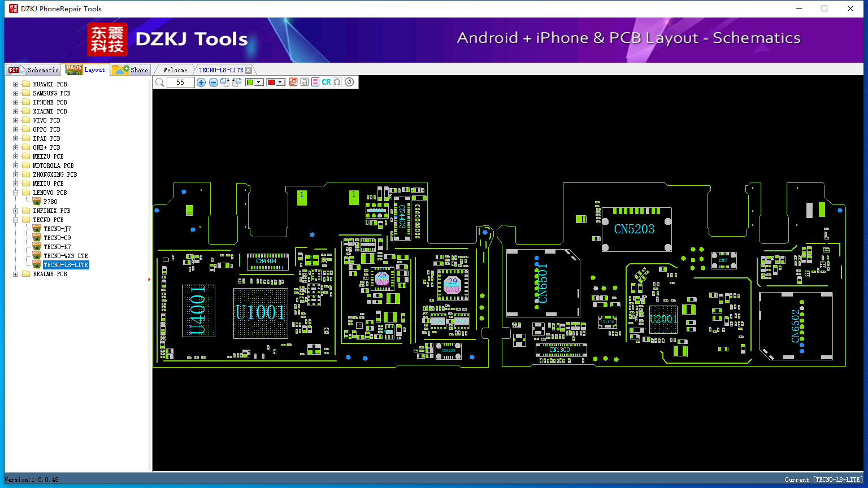Click the letter 'a' text toggle icon
This screenshot has height=488, width=868.
point(305,82)
